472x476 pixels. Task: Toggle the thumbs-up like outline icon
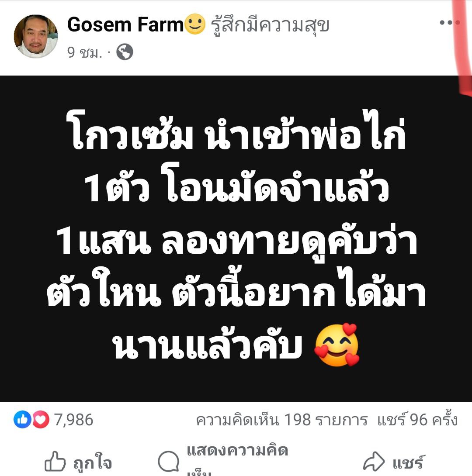click(x=55, y=462)
